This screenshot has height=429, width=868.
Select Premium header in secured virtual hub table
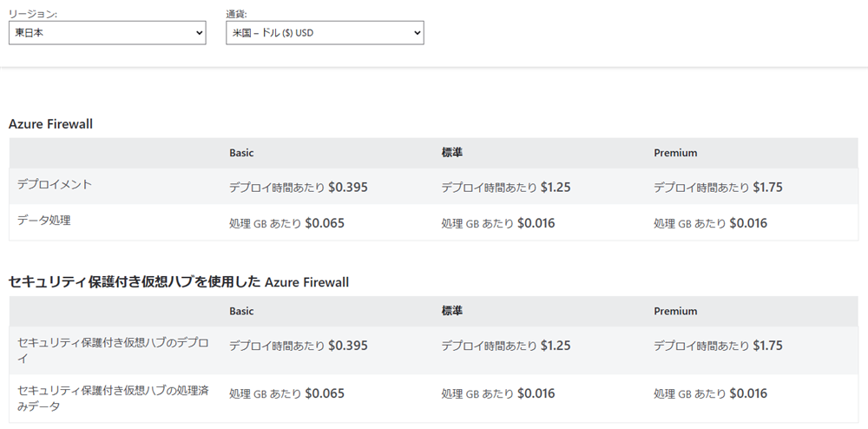pyautogui.click(x=675, y=311)
